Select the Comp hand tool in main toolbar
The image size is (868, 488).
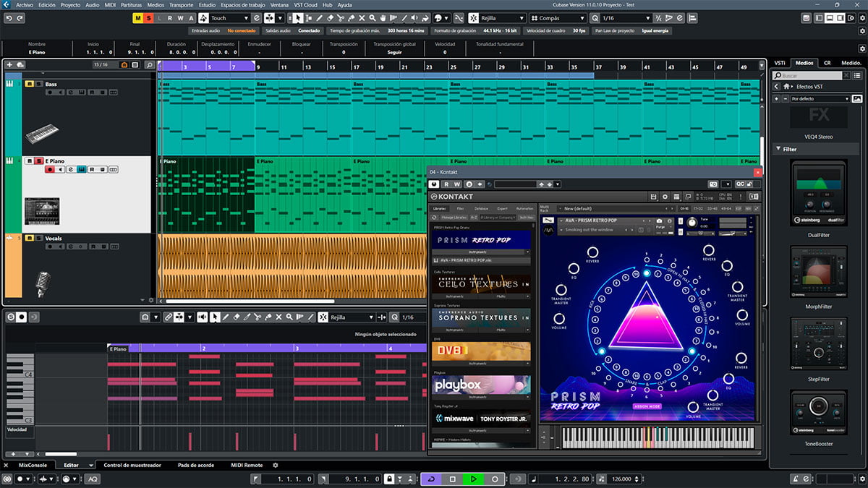384,18
